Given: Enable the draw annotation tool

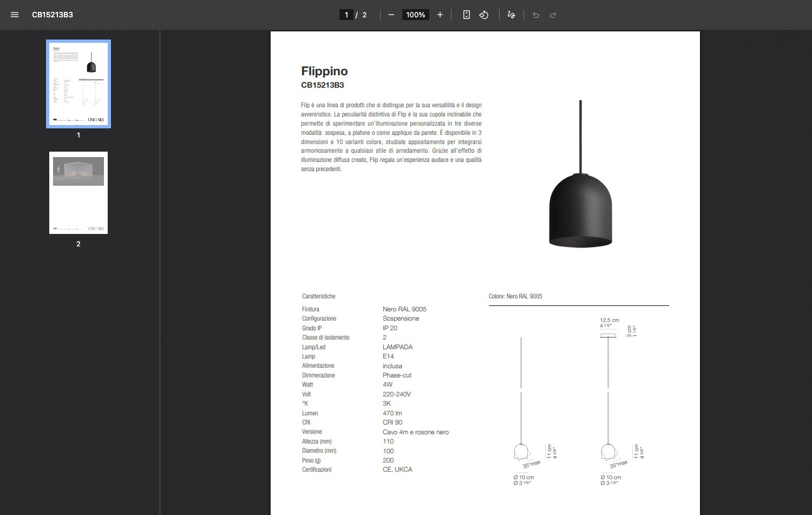Looking at the screenshot, I should [x=511, y=15].
